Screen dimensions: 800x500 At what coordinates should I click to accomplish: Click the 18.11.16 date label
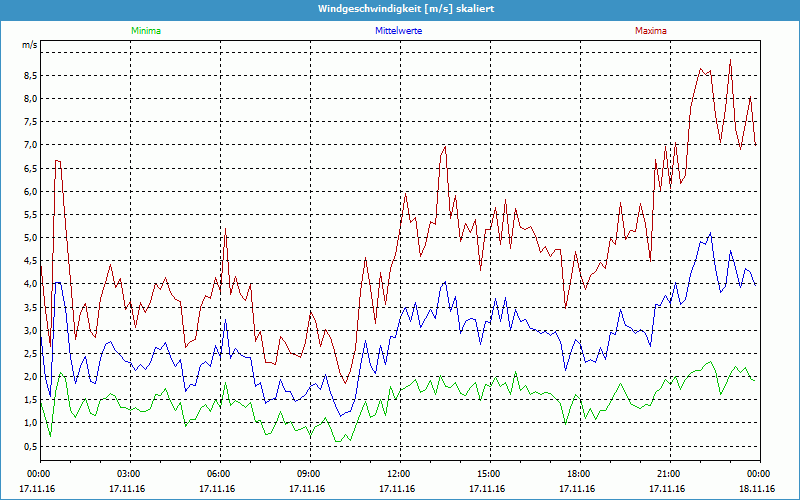click(x=757, y=489)
